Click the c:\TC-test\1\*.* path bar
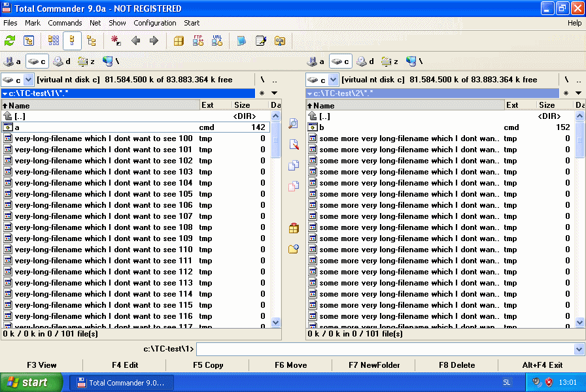 coord(128,93)
